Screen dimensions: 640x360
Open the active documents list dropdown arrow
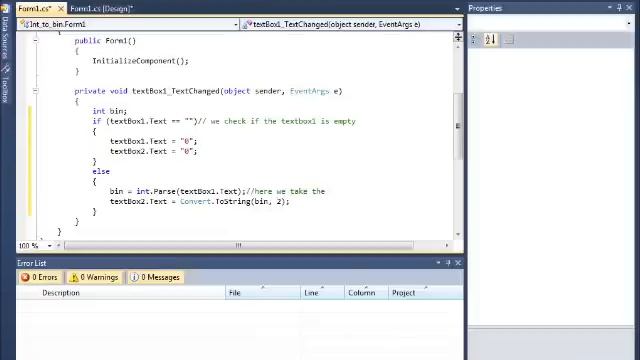click(x=457, y=9)
